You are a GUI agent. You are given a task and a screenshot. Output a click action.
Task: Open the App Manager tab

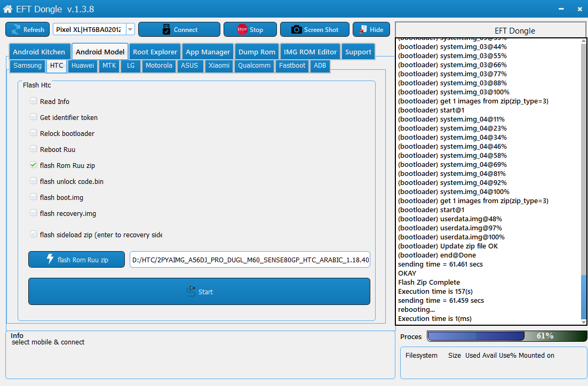point(208,52)
